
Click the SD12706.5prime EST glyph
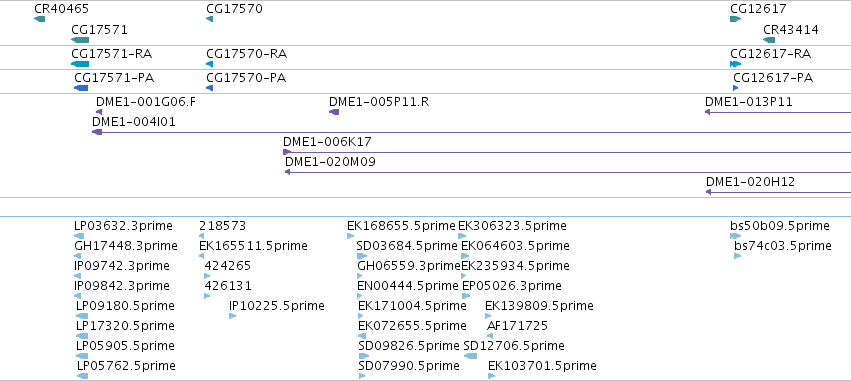[470, 356]
